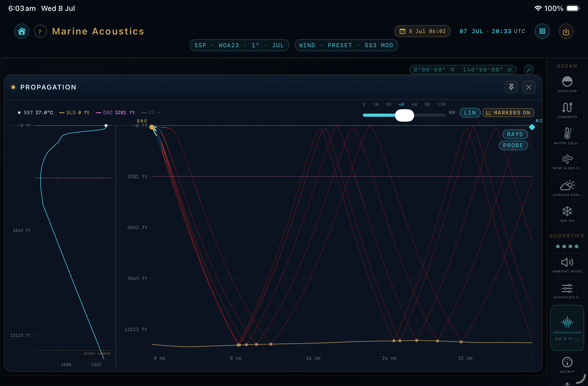Image resolution: width=588 pixels, height=386 pixels.
Task: Click the RC receiver diamond marker
Action: point(532,127)
